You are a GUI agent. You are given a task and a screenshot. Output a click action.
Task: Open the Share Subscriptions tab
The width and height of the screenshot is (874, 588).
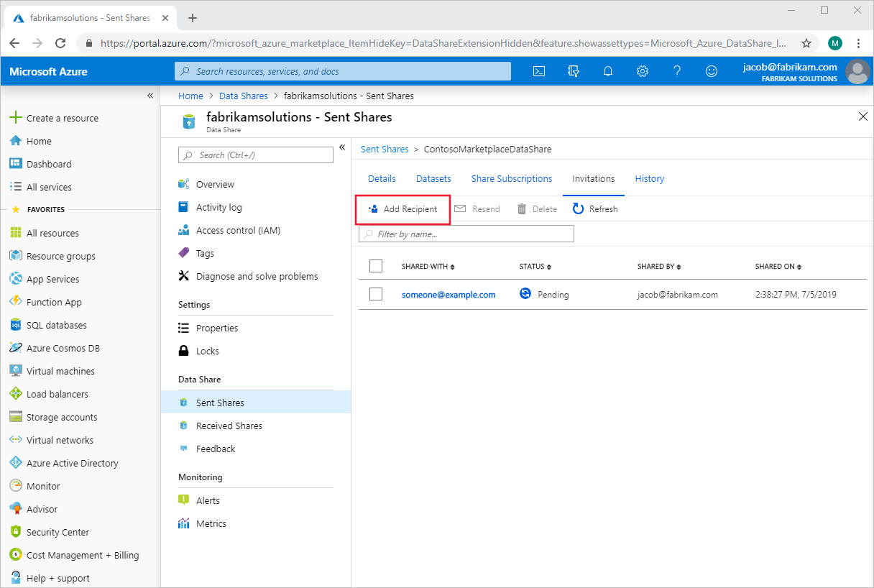511,178
